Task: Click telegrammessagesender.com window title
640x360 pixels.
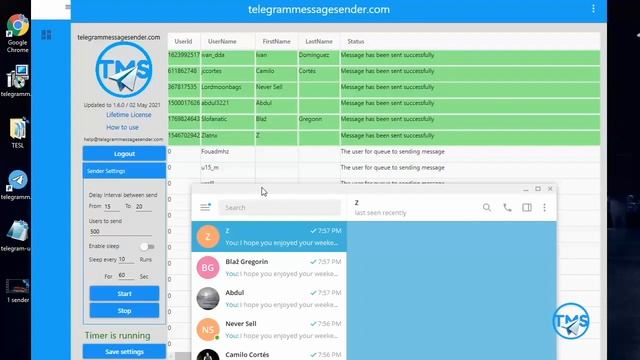Action: pos(319,9)
